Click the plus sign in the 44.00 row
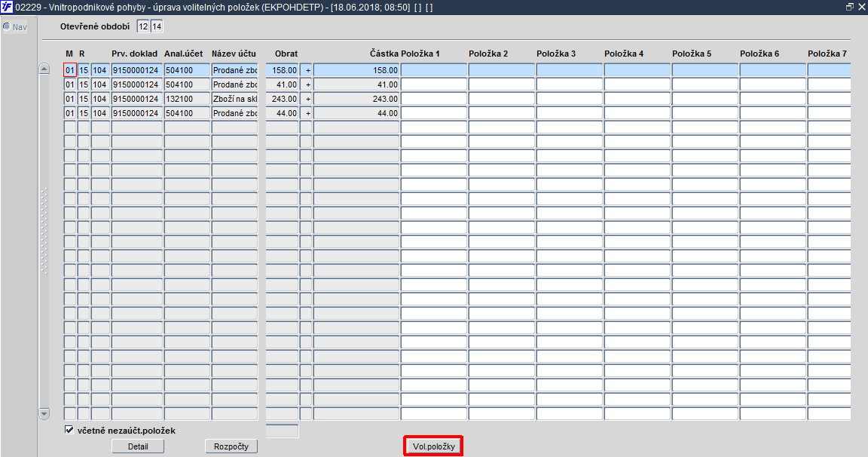Viewport: 868px width, 457px height. click(307, 113)
